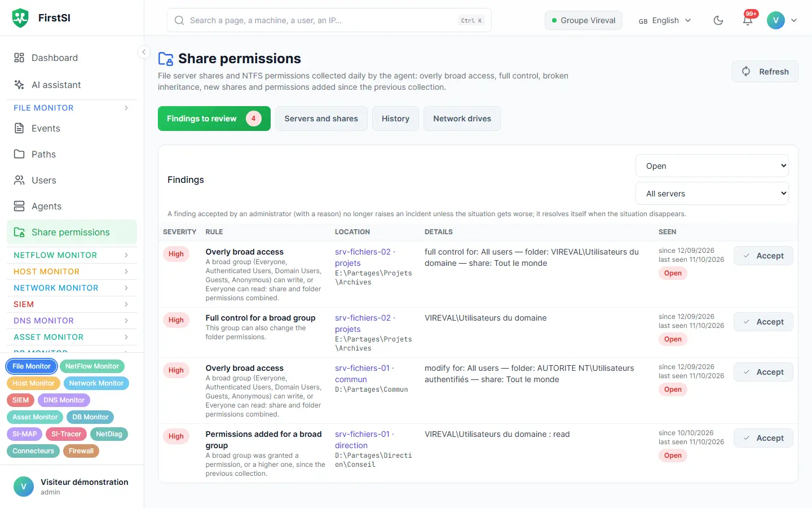This screenshot has width=812, height=508.
Task: Expand the SIEM section
Action: (72, 304)
